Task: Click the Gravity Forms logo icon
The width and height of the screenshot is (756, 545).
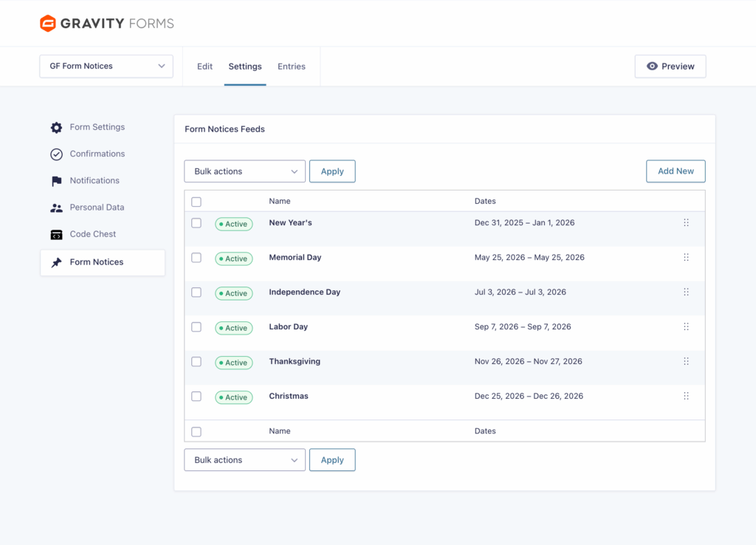Action: [x=48, y=24]
